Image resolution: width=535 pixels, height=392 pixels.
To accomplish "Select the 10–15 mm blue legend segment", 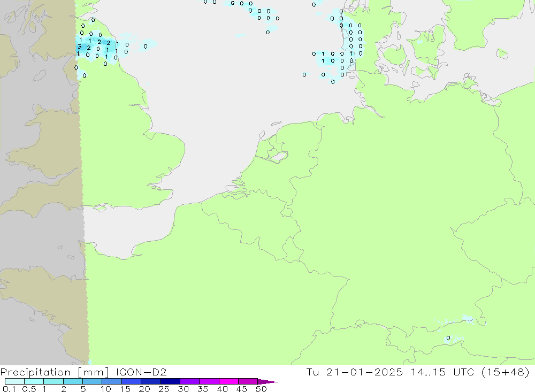I will (x=112, y=381).
